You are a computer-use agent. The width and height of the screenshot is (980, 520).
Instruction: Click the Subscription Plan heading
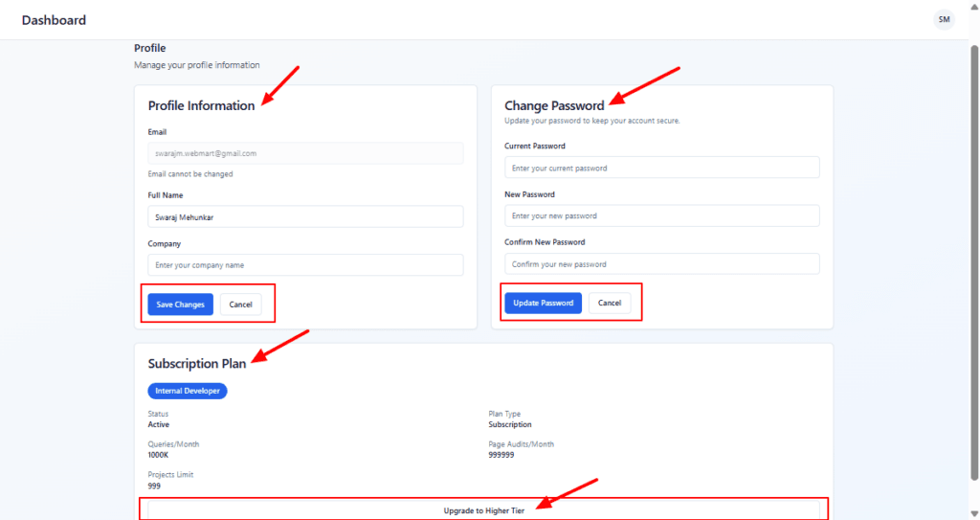pyautogui.click(x=196, y=364)
